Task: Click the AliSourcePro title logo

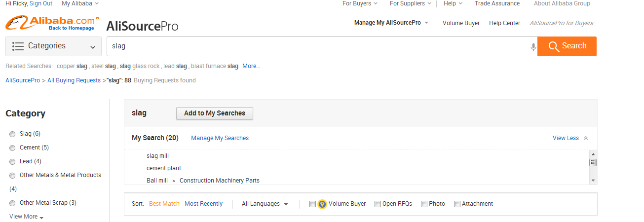Action: (142, 26)
